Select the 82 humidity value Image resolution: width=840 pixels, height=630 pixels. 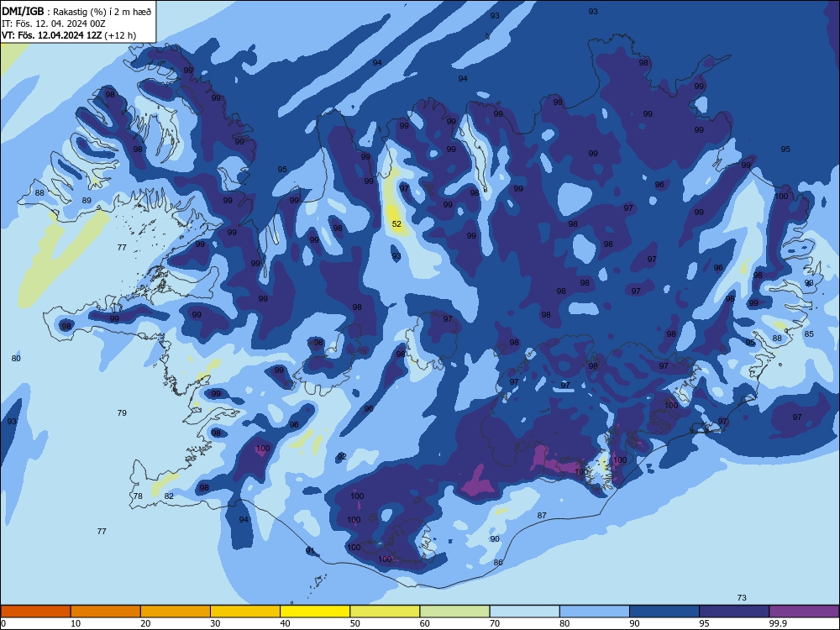pyautogui.click(x=169, y=496)
